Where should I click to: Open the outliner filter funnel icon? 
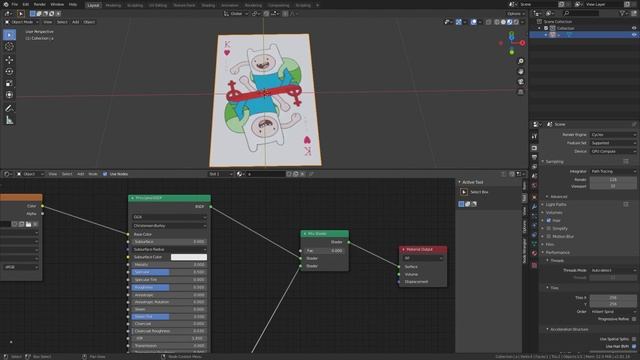[x=623, y=13]
